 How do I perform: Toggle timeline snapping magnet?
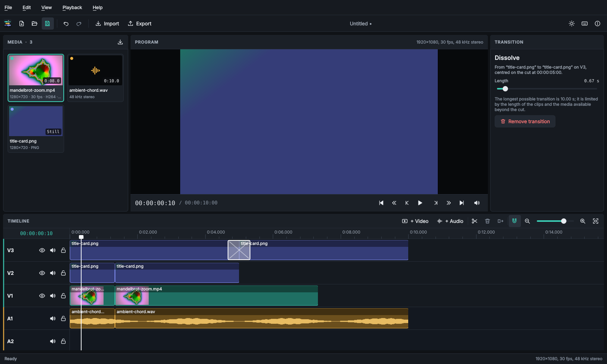(x=514, y=221)
